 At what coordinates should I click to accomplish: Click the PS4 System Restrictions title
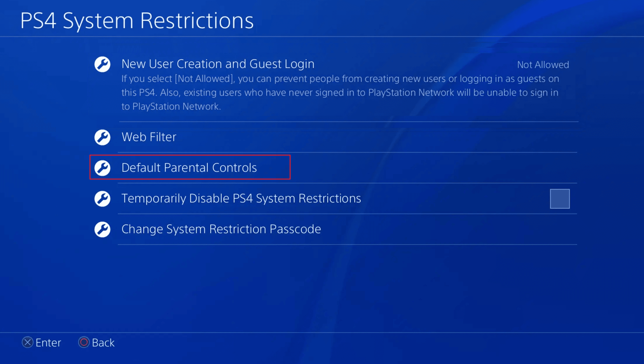coord(137,21)
